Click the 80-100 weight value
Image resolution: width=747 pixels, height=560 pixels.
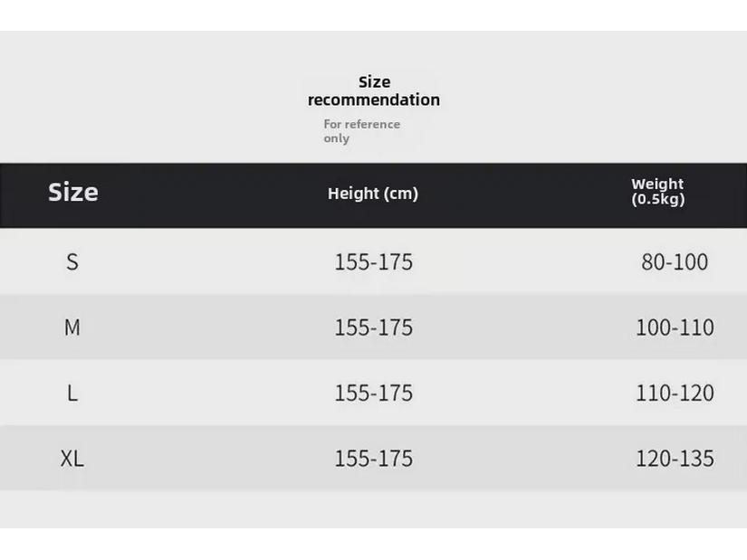[675, 261]
